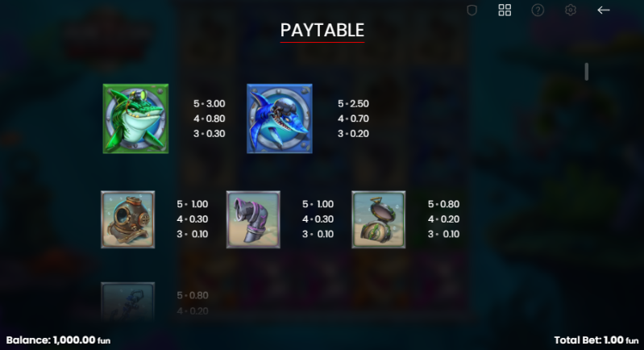Select the green shark symbol
Viewport: 644px width, 350px height.
point(135,119)
